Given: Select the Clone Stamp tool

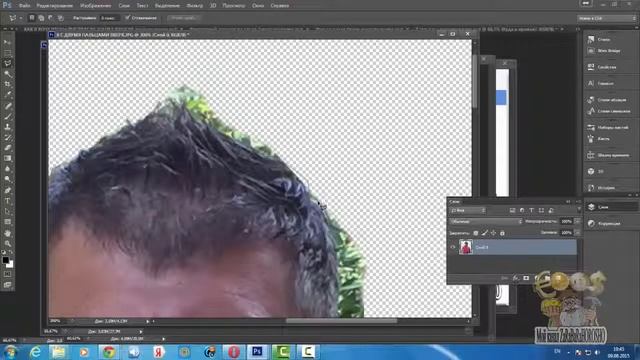Looking at the screenshot, I should tap(7, 127).
